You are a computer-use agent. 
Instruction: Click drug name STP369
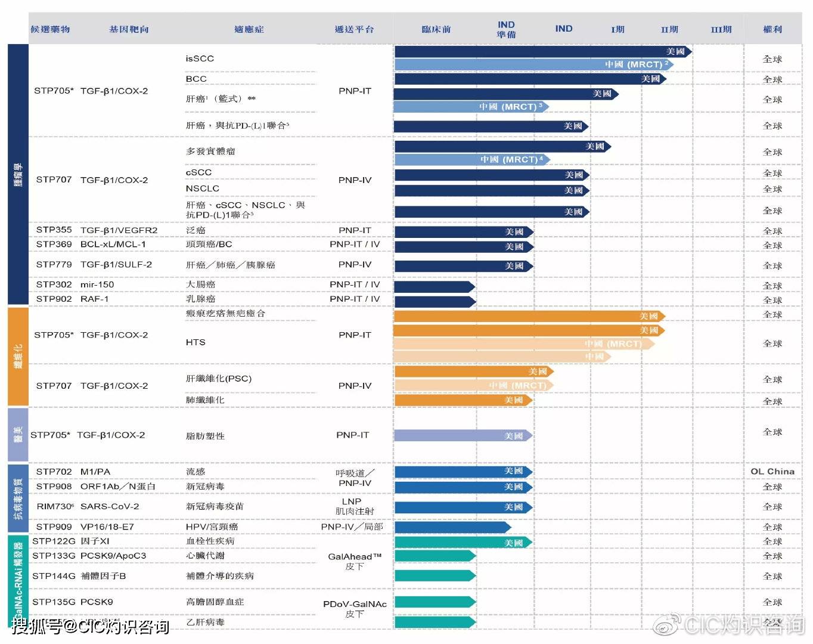click(54, 244)
